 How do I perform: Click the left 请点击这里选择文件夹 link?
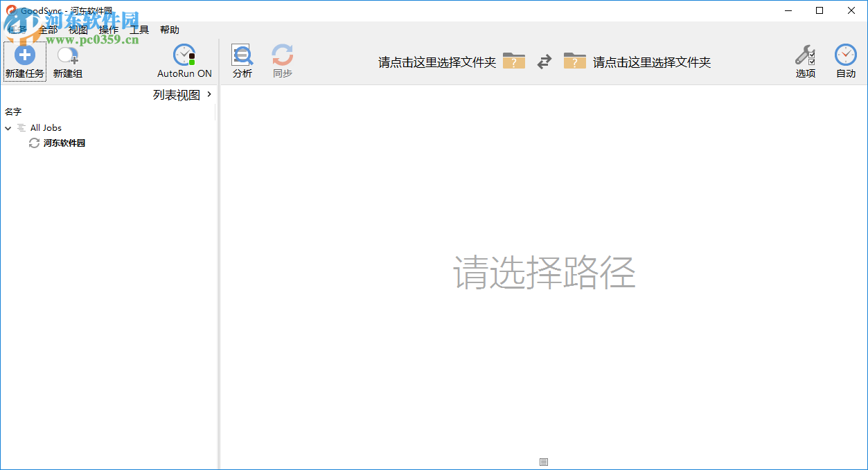tap(435, 61)
